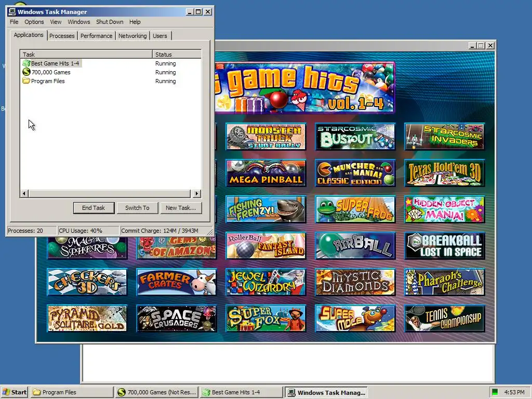Open the Hidden Object Mania tile

pos(445,209)
